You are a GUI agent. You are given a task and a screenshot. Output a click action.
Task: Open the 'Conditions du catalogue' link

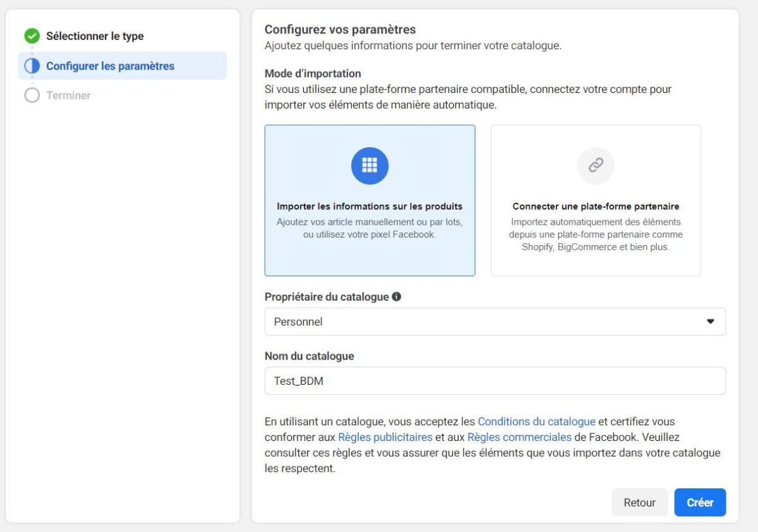tap(536, 421)
